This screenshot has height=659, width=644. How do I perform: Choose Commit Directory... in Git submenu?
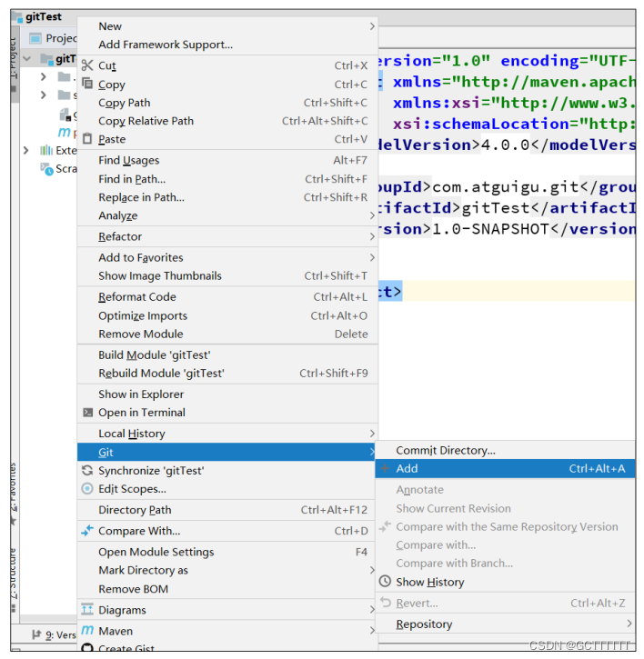point(505,450)
